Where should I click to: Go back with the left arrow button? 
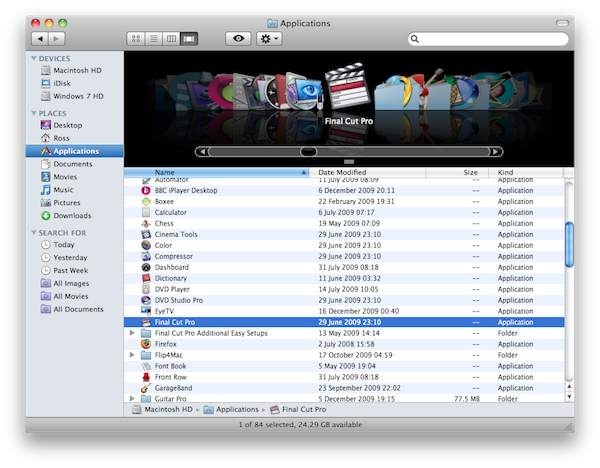click(40, 39)
